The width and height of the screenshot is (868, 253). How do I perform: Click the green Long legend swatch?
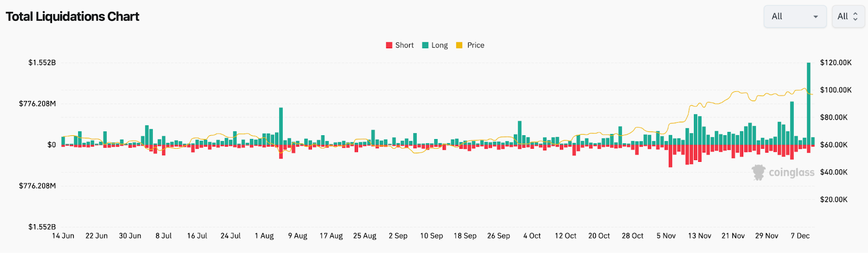(x=425, y=46)
